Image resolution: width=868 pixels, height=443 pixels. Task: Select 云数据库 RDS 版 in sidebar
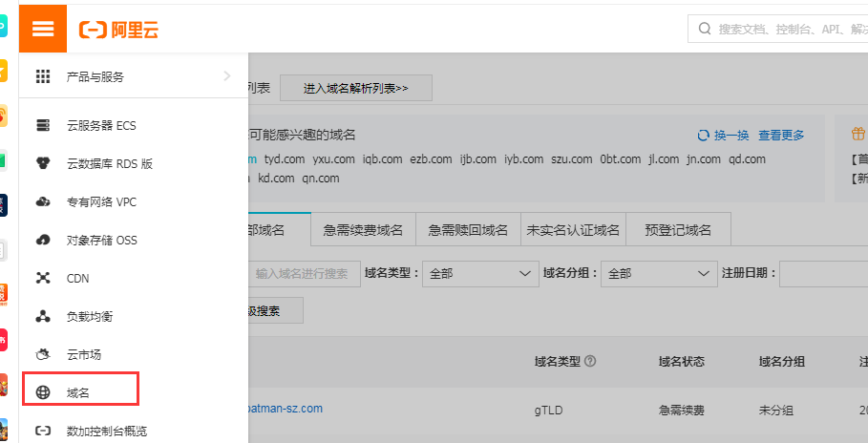click(109, 163)
